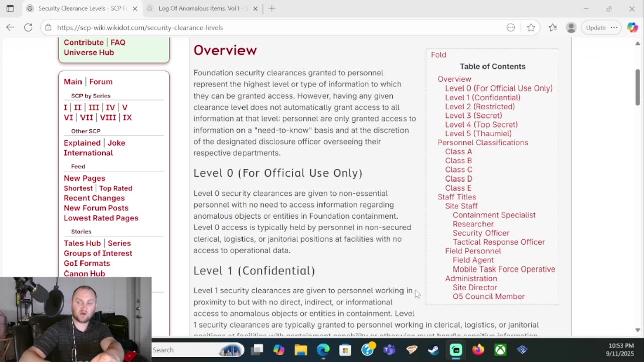Viewport: 644px width, 362px height.
Task: Close the Security Clearance Levels tab
Action: click(135, 8)
